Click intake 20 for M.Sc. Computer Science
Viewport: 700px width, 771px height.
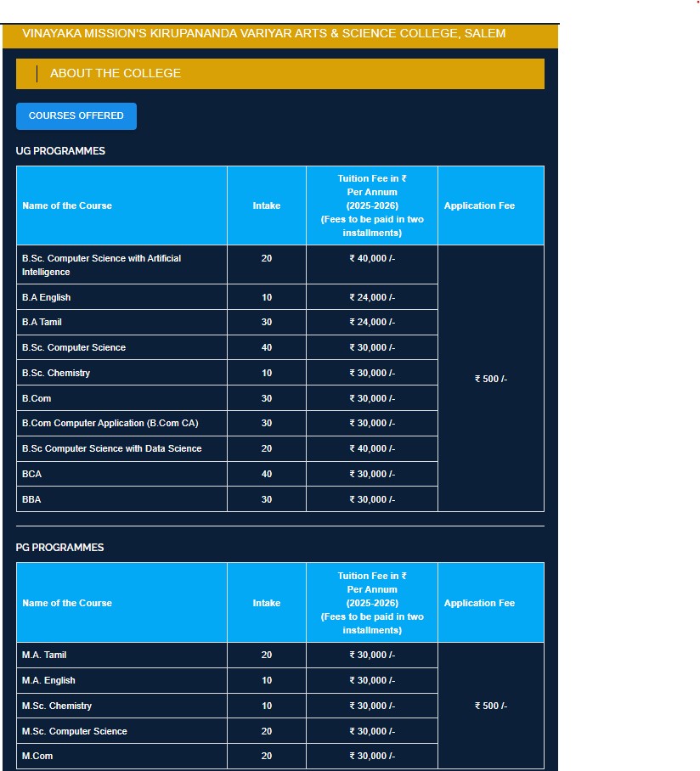[x=267, y=732]
